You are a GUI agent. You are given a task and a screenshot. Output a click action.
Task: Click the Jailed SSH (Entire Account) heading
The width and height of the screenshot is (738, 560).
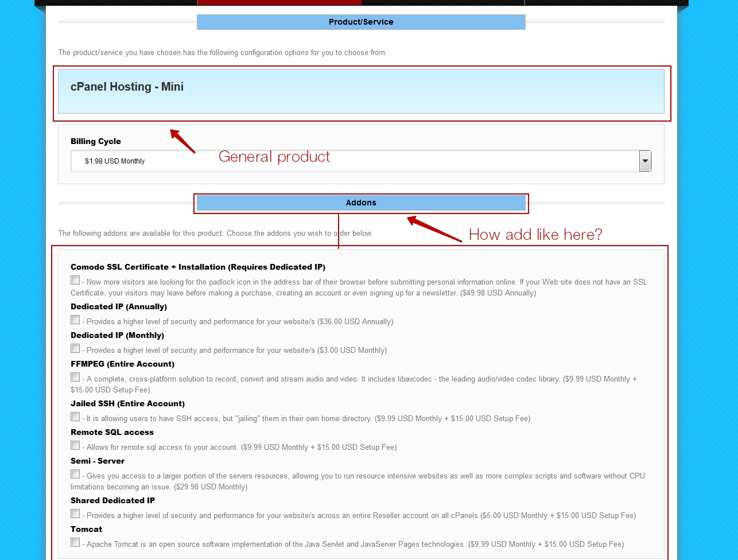(x=127, y=403)
